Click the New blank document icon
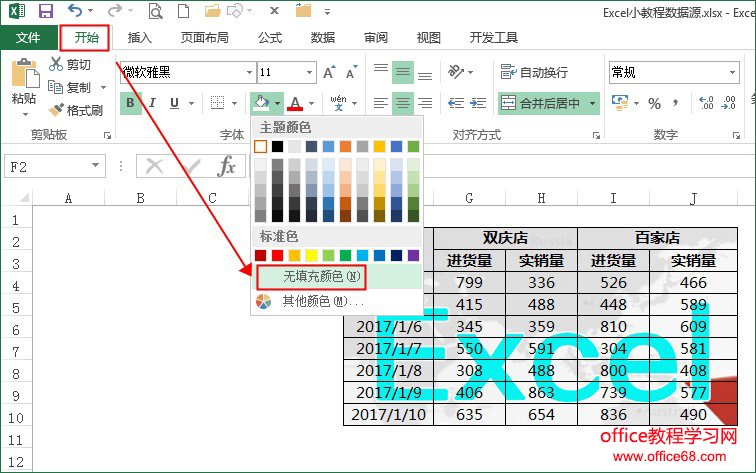This screenshot has height=473, width=756. coord(184,11)
